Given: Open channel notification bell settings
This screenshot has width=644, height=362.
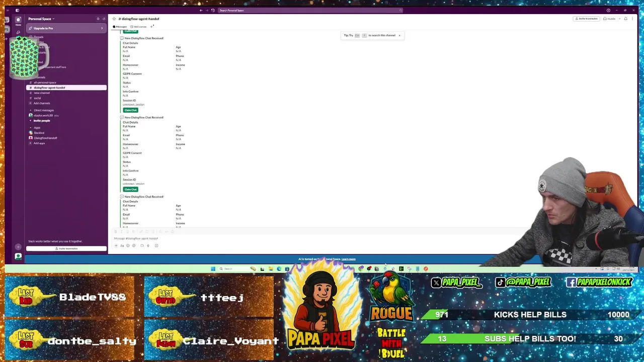Looking at the screenshot, I should tap(625, 19).
